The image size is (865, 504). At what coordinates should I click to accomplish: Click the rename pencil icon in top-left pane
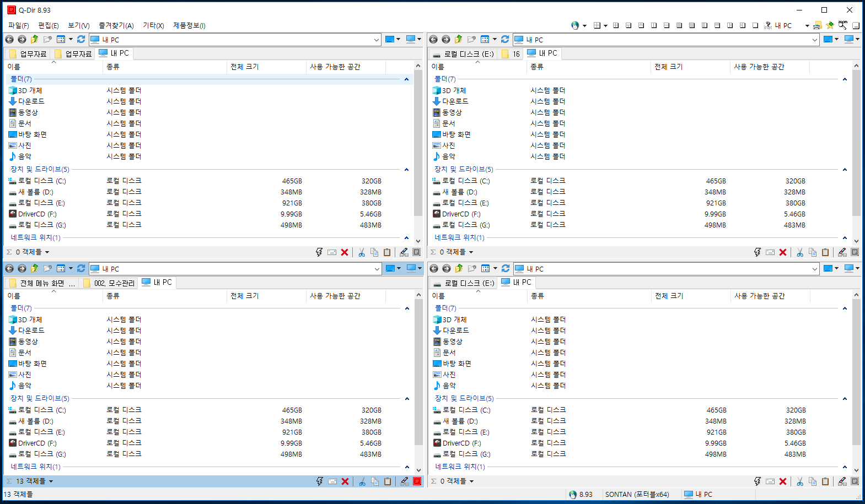point(404,252)
